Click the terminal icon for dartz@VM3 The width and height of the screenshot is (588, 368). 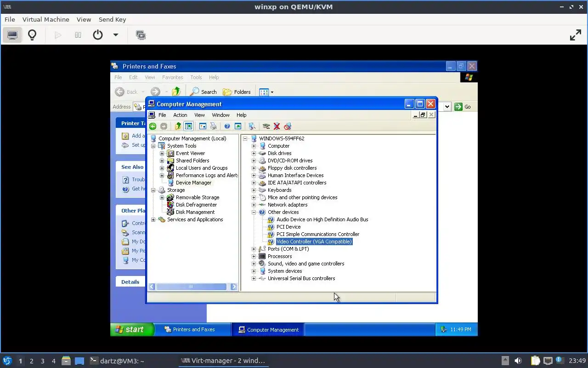coord(93,361)
